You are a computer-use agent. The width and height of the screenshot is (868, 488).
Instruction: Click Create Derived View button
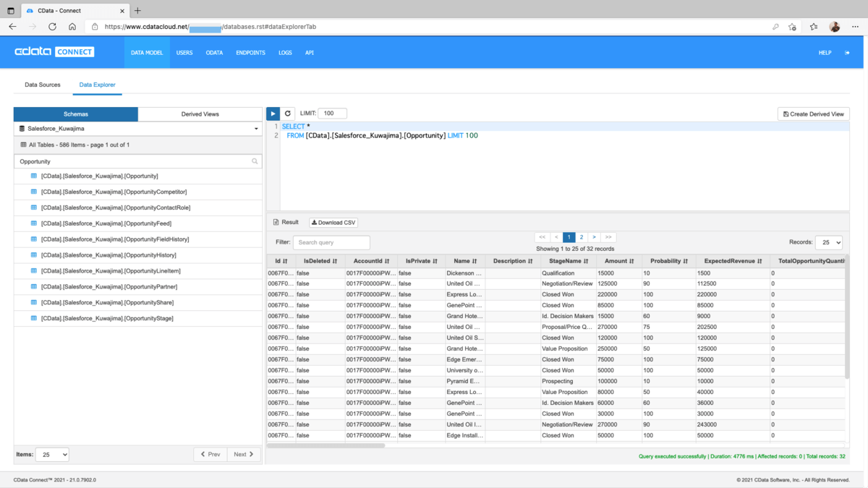(813, 114)
